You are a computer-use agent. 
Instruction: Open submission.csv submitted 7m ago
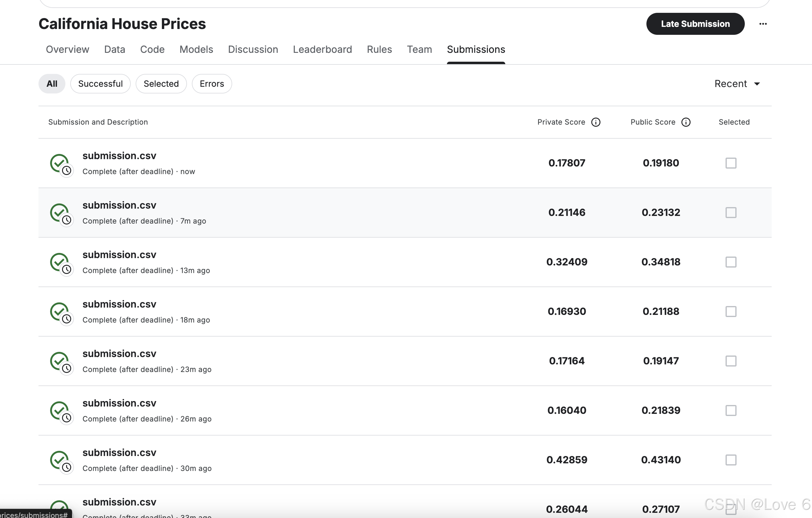point(119,205)
